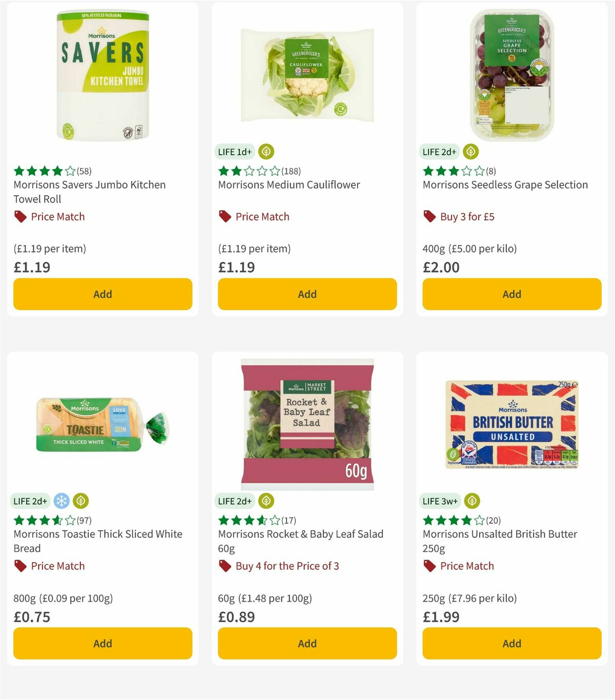Click the LIFE 3w+ badge on the butter

(x=440, y=501)
